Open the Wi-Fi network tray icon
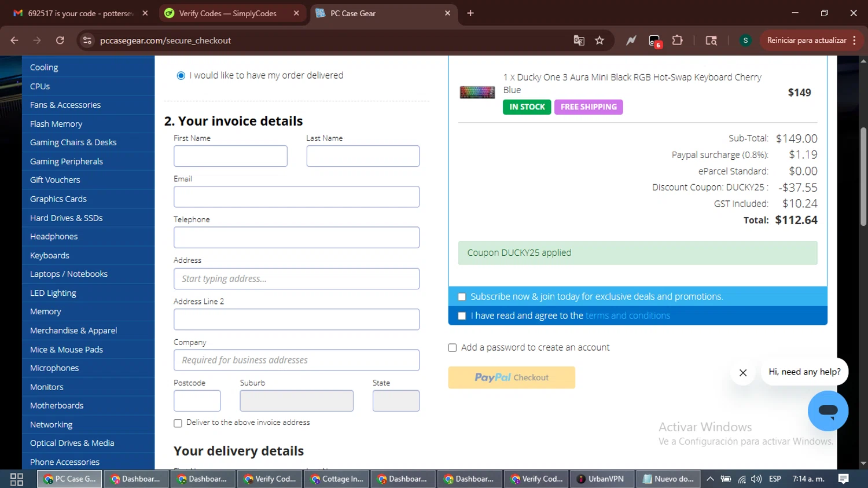Viewport: 868px width, 488px height. (741, 479)
